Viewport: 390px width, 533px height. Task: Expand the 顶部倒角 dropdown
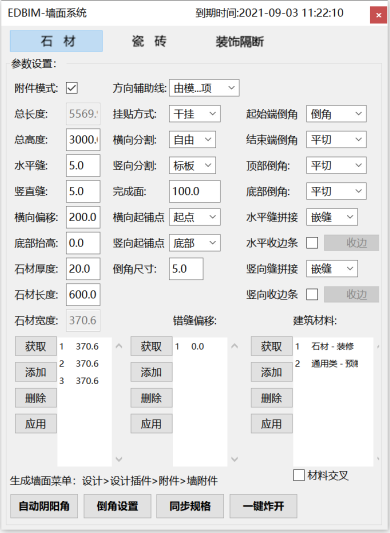336,166
